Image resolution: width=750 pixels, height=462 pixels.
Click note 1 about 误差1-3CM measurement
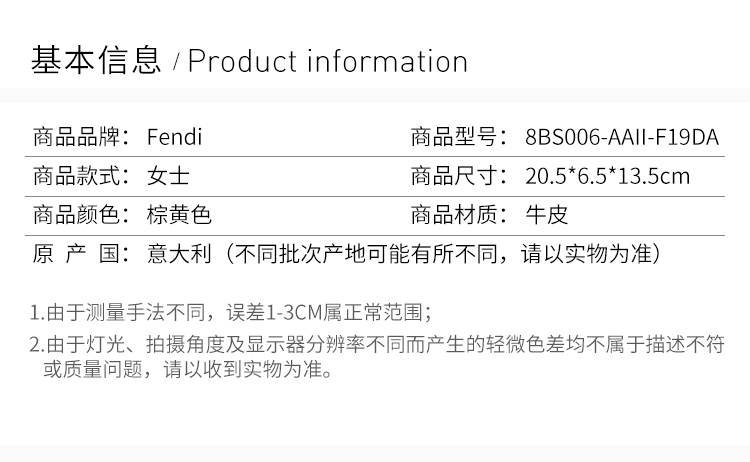pos(231,313)
